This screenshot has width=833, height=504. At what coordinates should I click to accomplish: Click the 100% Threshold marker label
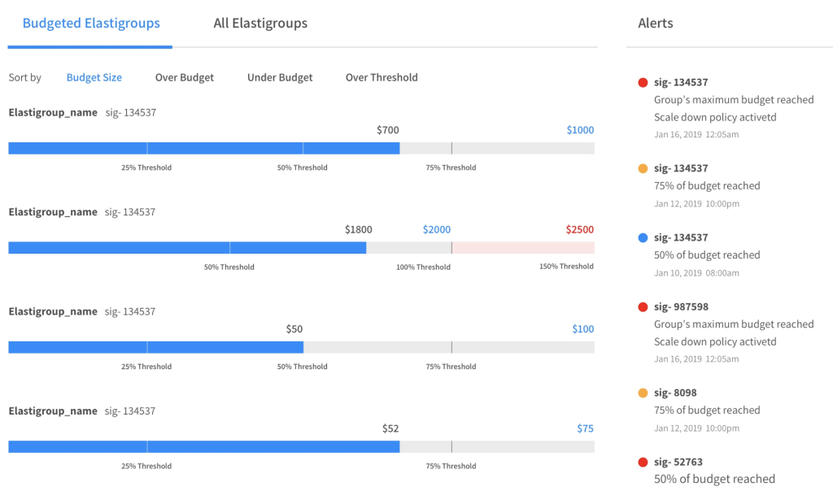[x=423, y=267]
